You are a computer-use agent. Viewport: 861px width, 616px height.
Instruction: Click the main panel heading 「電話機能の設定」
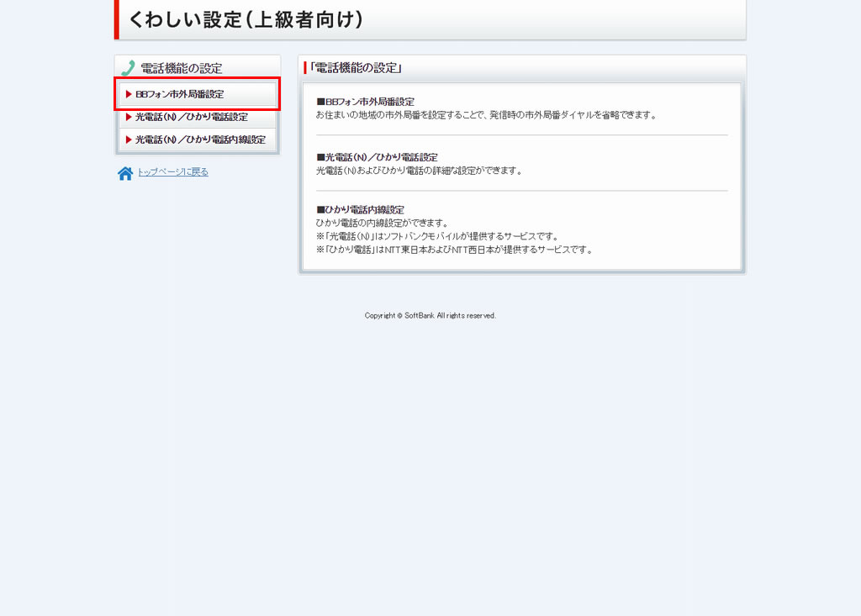[355, 68]
